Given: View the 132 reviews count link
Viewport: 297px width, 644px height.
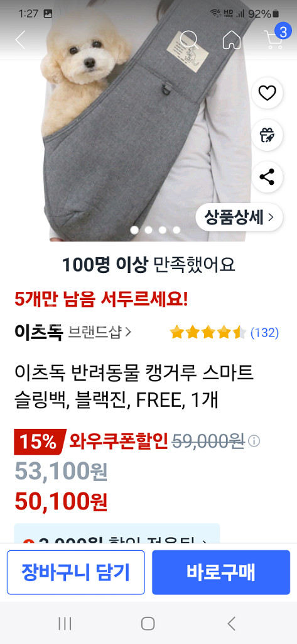Looking at the screenshot, I should click(x=264, y=333).
